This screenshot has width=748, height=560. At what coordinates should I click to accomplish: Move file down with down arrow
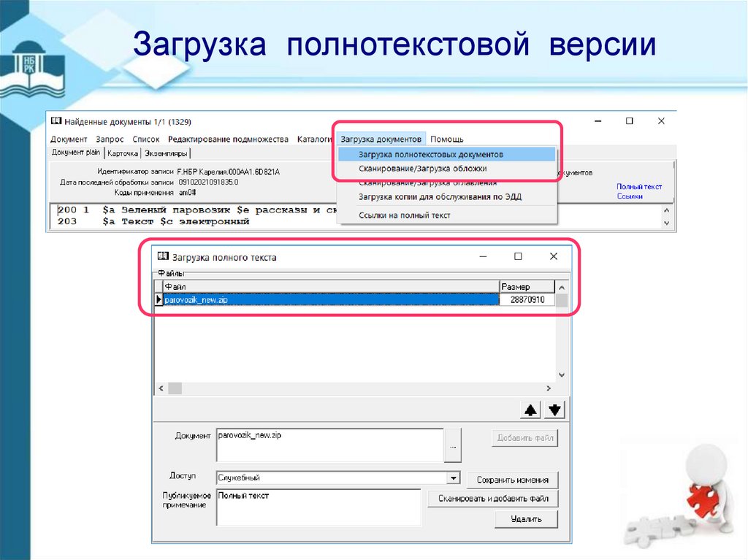(554, 410)
